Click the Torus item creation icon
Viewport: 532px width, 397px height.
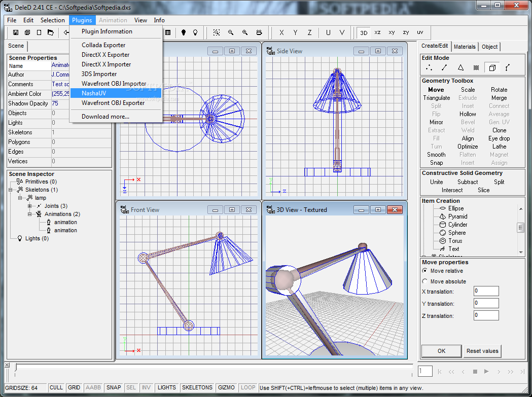coord(442,241)
